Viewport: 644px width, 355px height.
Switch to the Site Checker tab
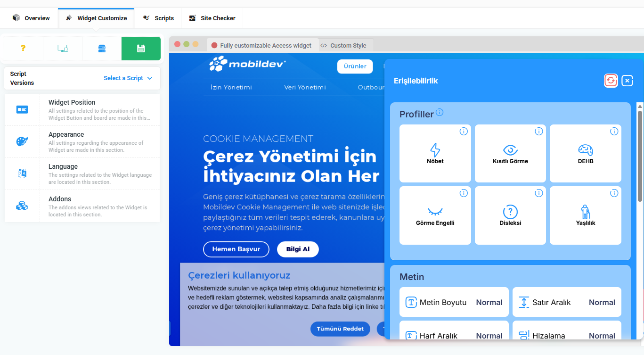pos(212,18)
